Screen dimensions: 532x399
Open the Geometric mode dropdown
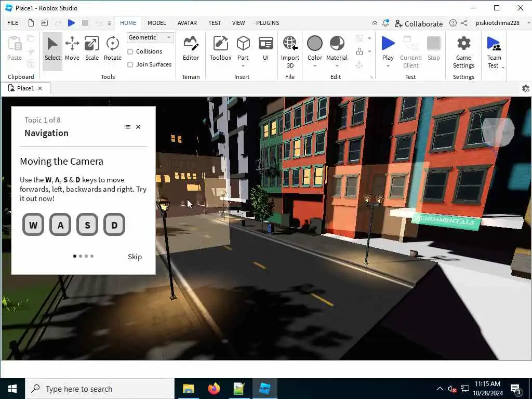pos(150,37)
